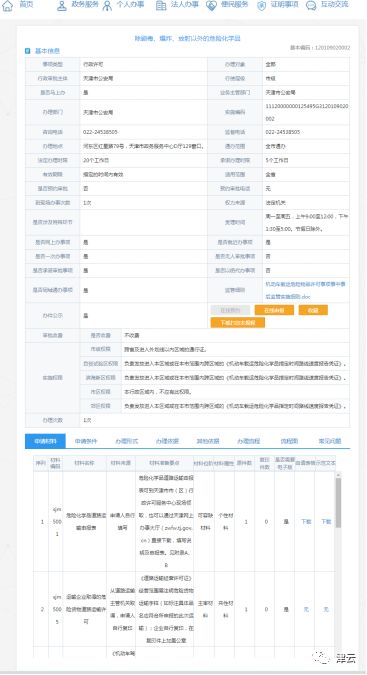Open 个人办事 navigation item
The width and height of the screenshot is (367, 675).
[130, 5]
